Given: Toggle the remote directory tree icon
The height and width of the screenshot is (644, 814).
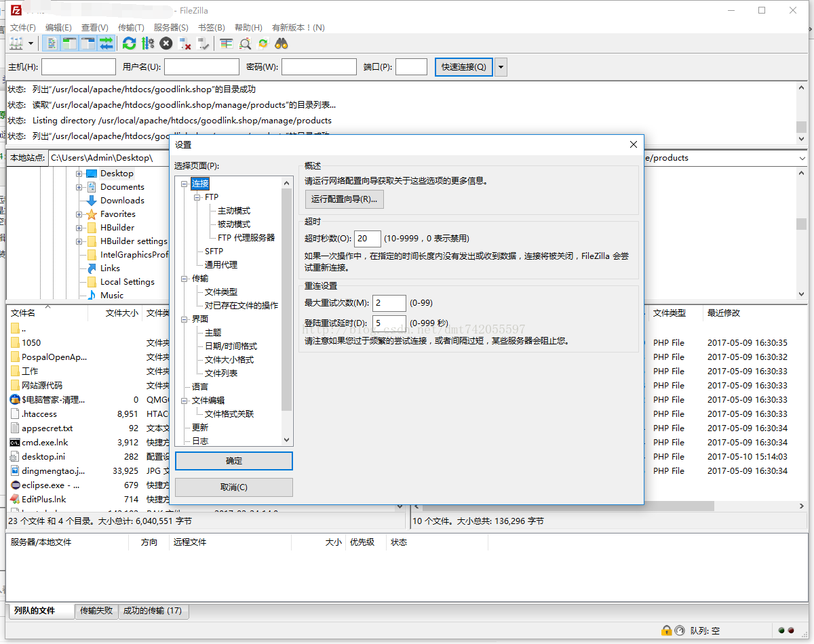Looking at the screenshot, I should (88, 43).
